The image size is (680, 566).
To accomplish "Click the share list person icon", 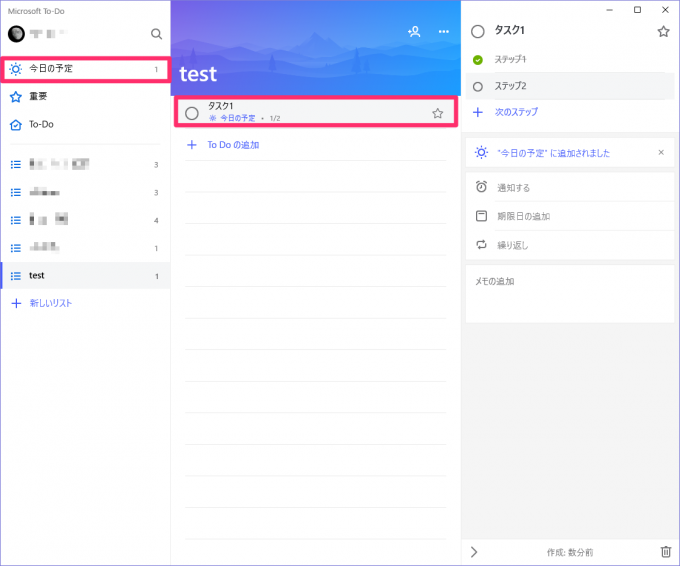I will point(414,31).
